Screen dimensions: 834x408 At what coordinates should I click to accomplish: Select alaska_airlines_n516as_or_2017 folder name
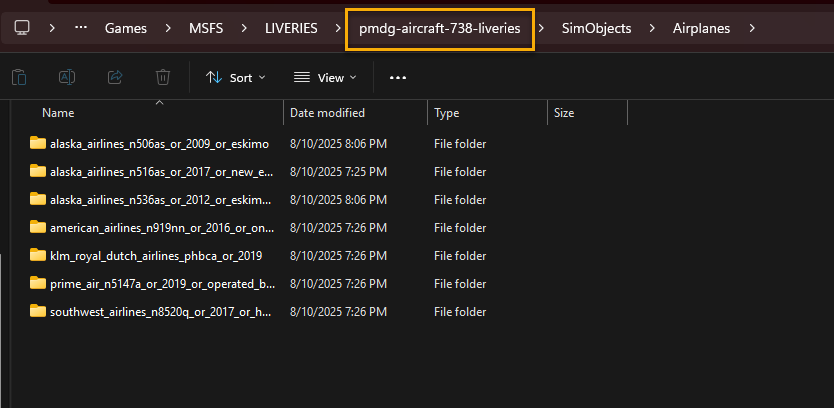point(162,172)
